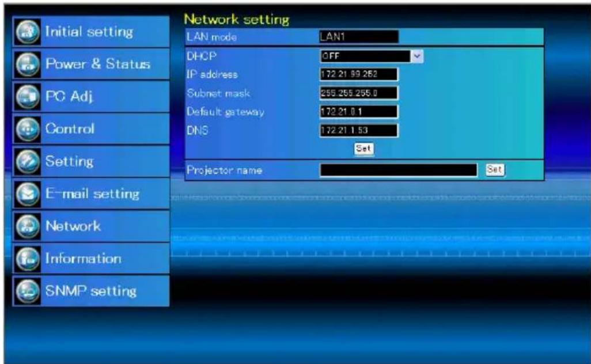The height and width of the screenshot is (364, 591).
Task: Click the Setting wrench icon
Action: (28, 161)
